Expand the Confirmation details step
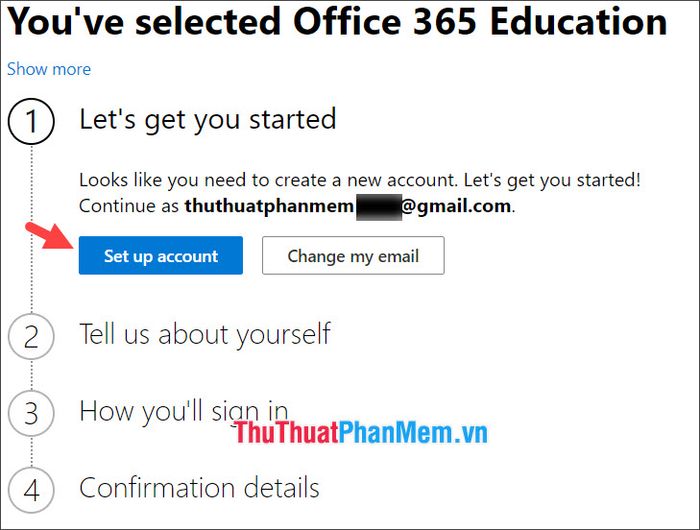Image resolution: width=700 pixels, height=530 pixels. (x=199, y=487)
